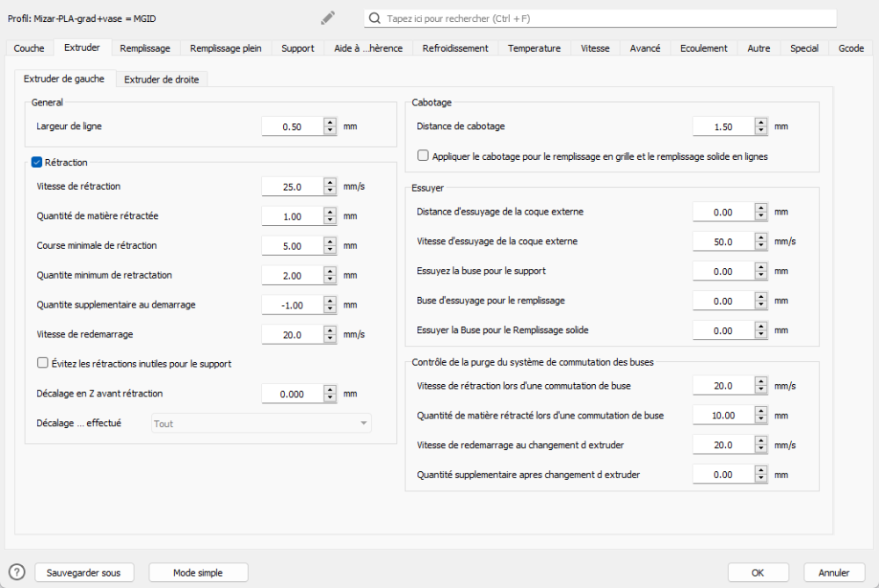
Task: Open the Refroidissement tab
Action: point(455,48)
